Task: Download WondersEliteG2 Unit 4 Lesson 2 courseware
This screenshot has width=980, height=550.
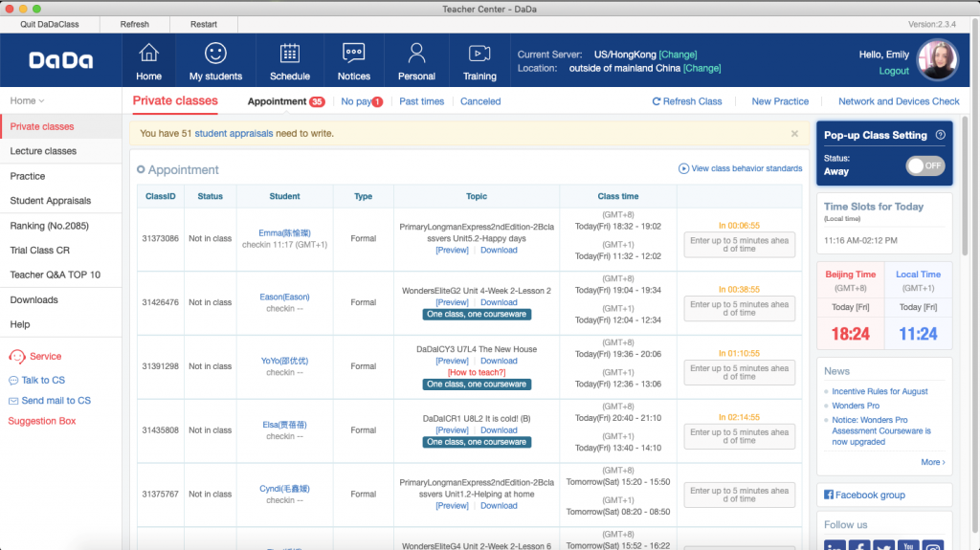Action: tap(499, 302)
